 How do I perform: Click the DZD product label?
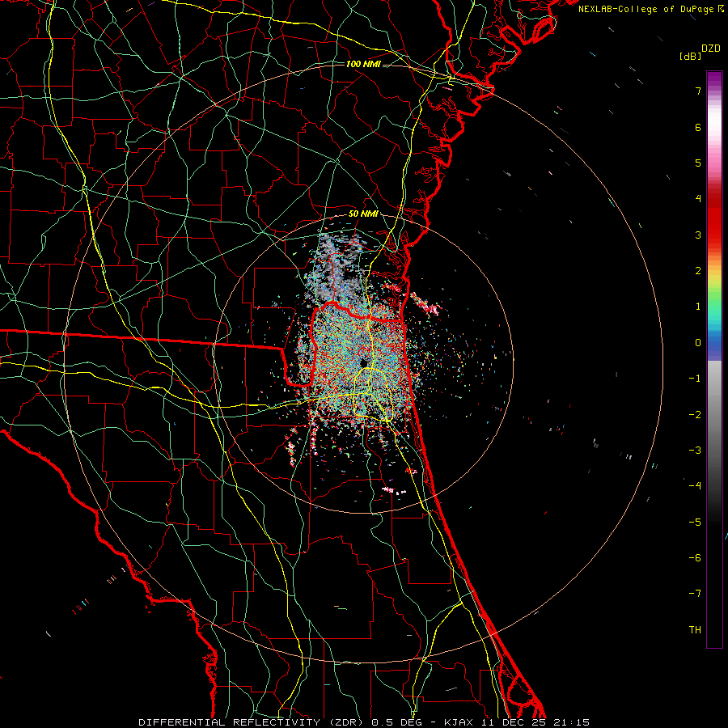[711, 48]
